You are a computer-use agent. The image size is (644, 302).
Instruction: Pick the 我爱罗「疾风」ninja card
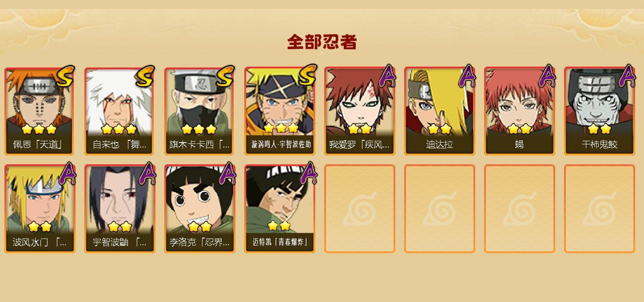pyautogui.click(x=360, y=111)
